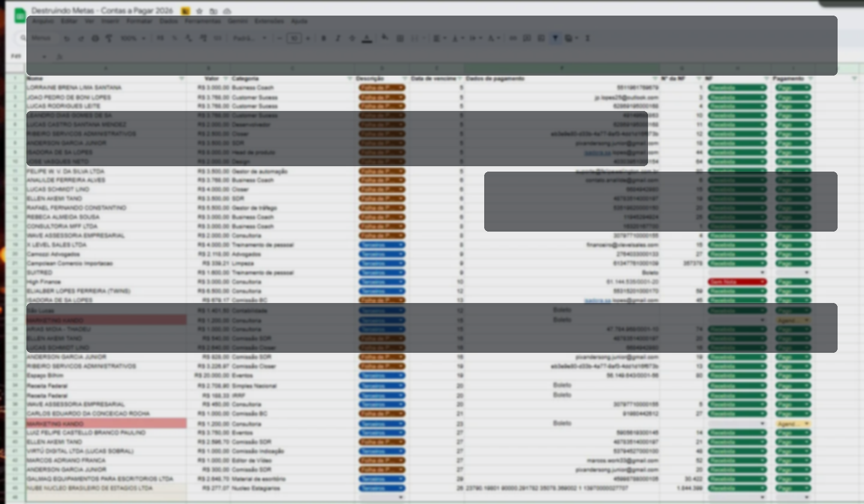Click the insert link icon
This screenshot has width=864, height=504.
click(x=513, y=38)
